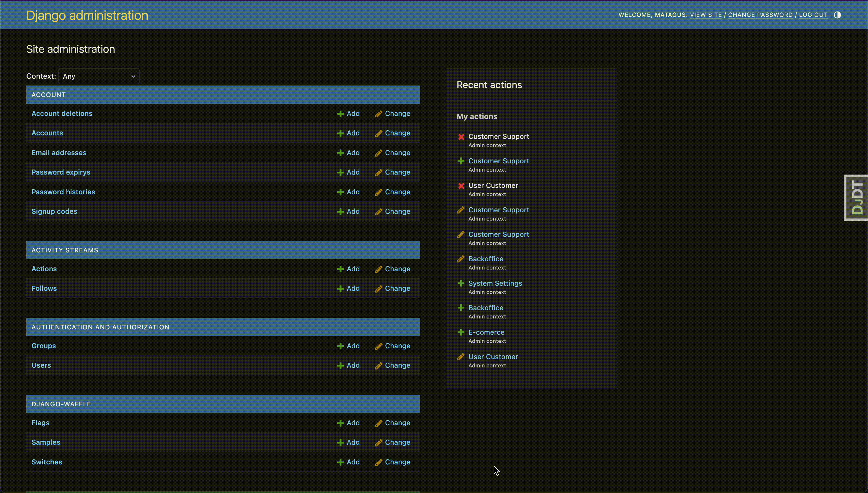Click the green plus icon next to System Settings action
Screen dimensions: 868x493
[461, 283]
